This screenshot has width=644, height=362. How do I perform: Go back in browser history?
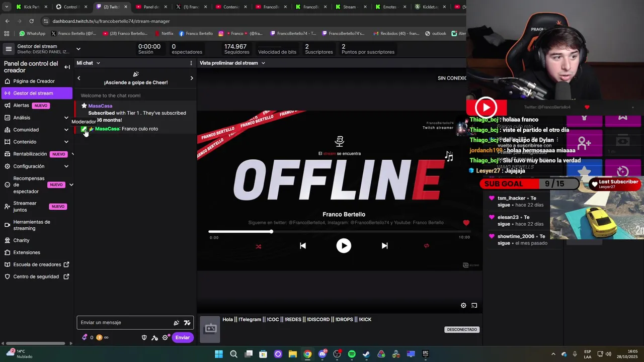[x=7, y=21]
